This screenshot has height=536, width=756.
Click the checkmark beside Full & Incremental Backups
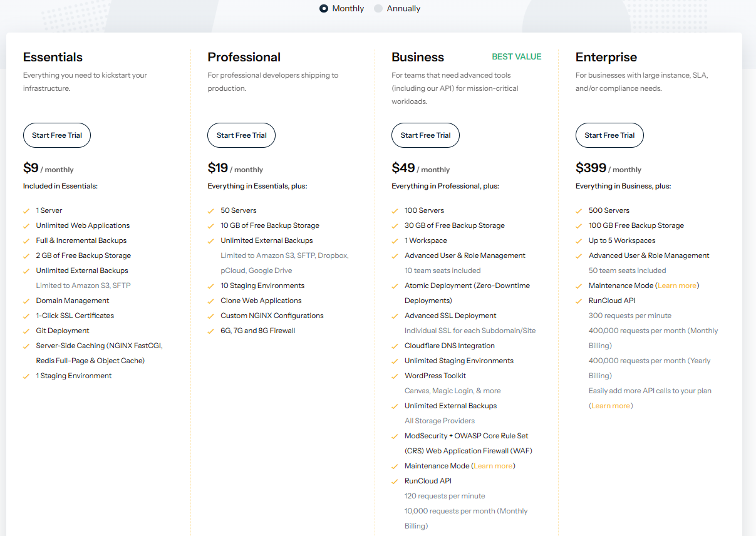point(26,241)
